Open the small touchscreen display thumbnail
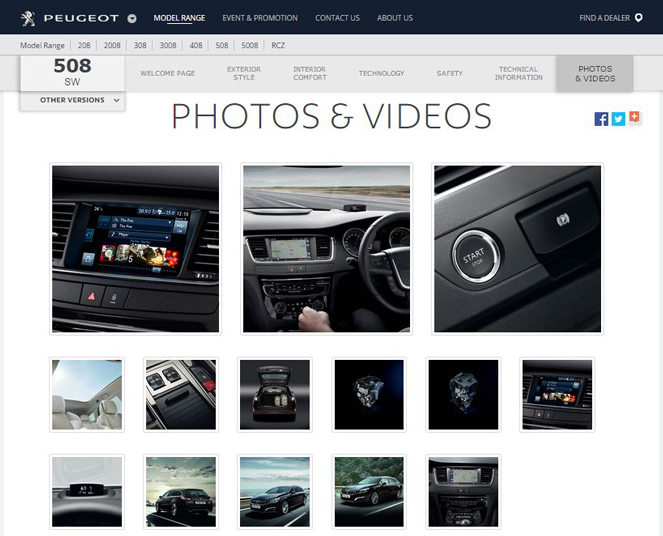The height and width of the screenshot is (536, 663). tap(557, 395)
